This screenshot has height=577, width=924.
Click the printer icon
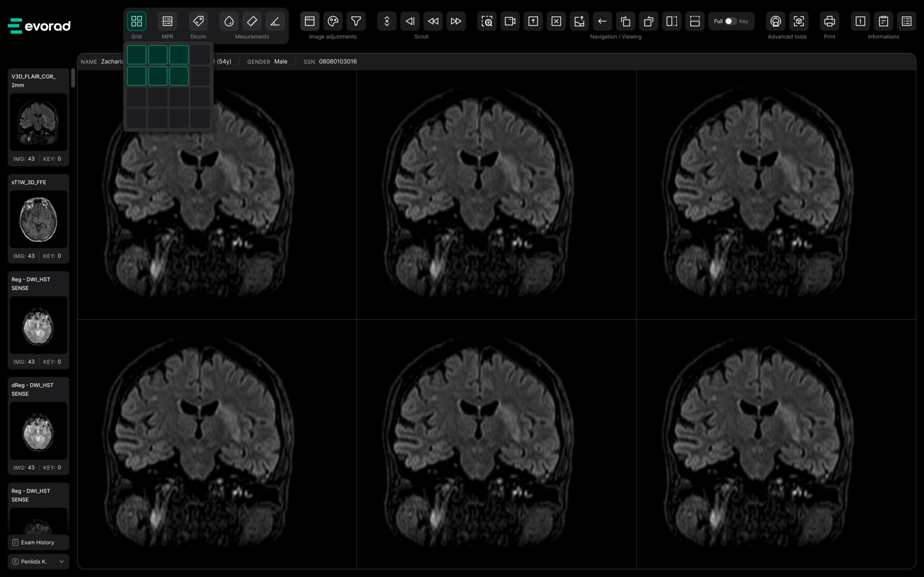[x=829, y=21]
